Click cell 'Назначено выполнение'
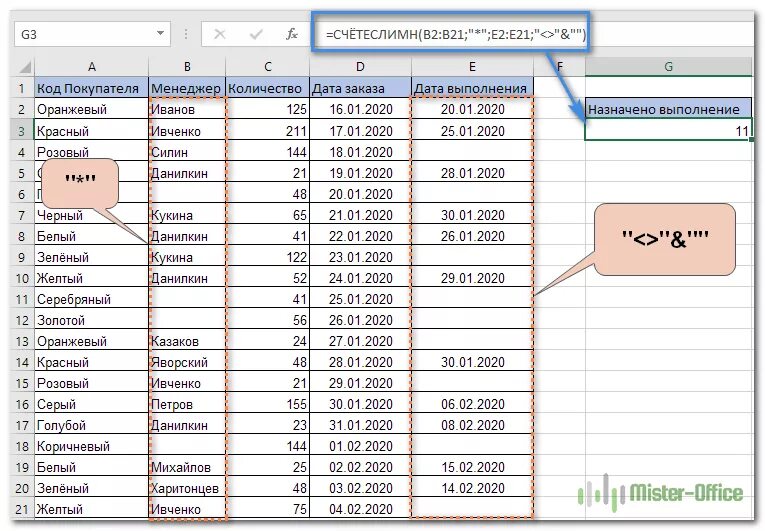Screen dimensions: 765x531 [668, 109]
